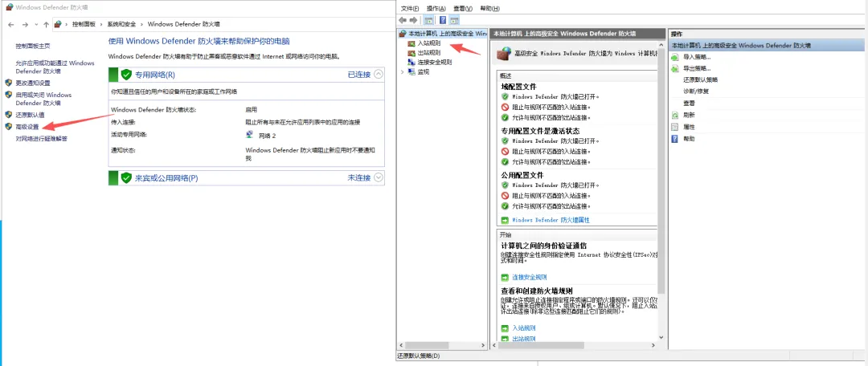Select 出站规则 icon in the console tree
This screenshot has width=868, height=366.
(411, 52)
